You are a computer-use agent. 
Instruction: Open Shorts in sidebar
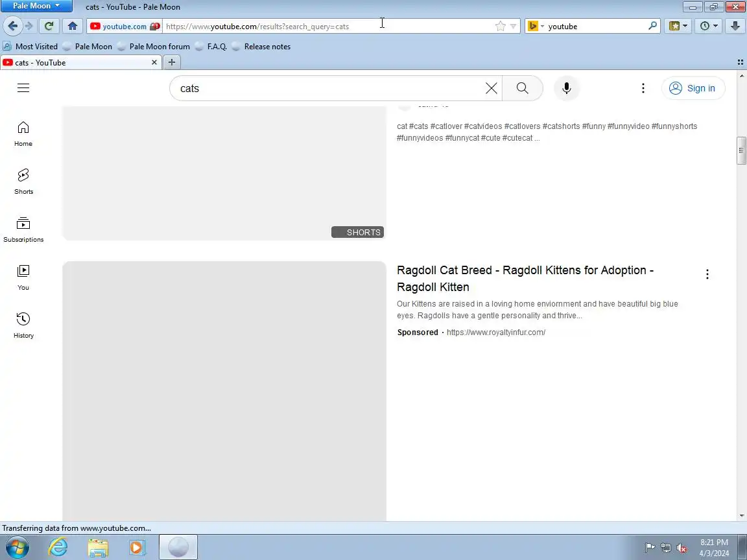click(x=23, y=182)
